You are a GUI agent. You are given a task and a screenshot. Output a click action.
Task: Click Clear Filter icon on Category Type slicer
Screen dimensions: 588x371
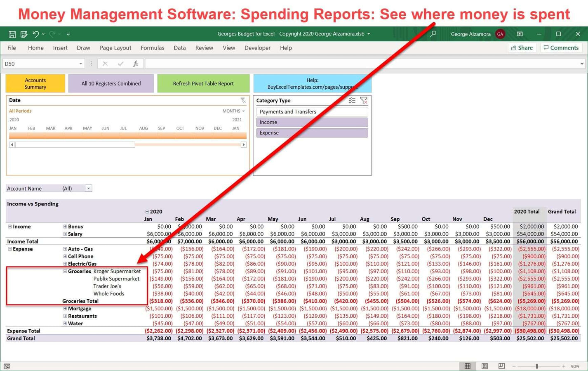(364, 100)
